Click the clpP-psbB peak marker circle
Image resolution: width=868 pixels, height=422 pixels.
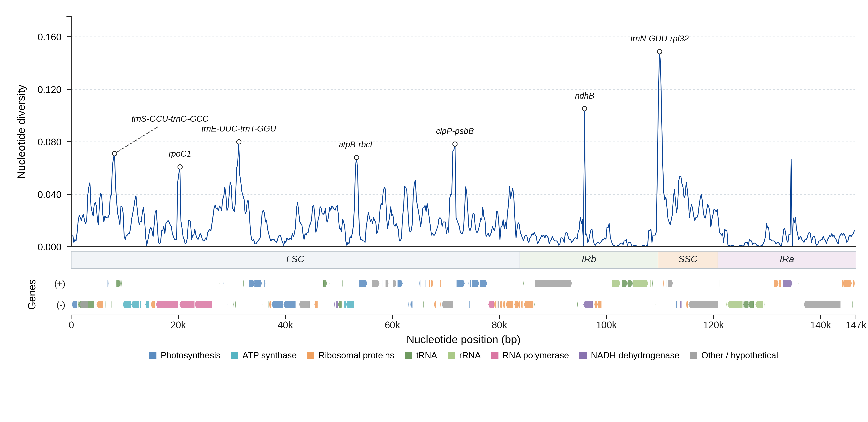point(455,144)
